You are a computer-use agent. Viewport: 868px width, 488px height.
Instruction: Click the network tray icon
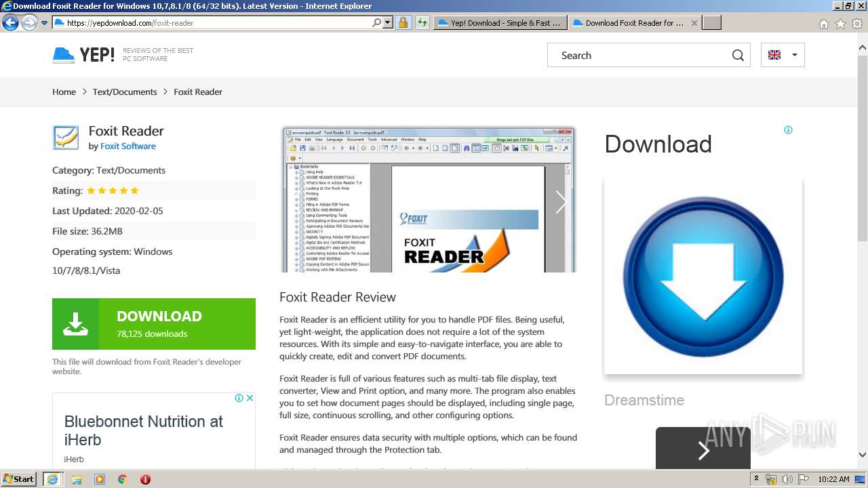(771, 479)
